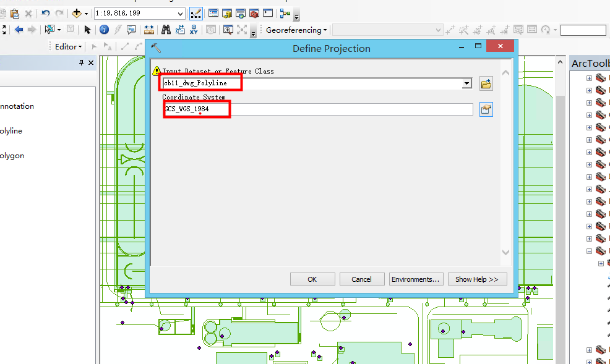Open the browse folder beside Input Dataset

click(486, 82)
